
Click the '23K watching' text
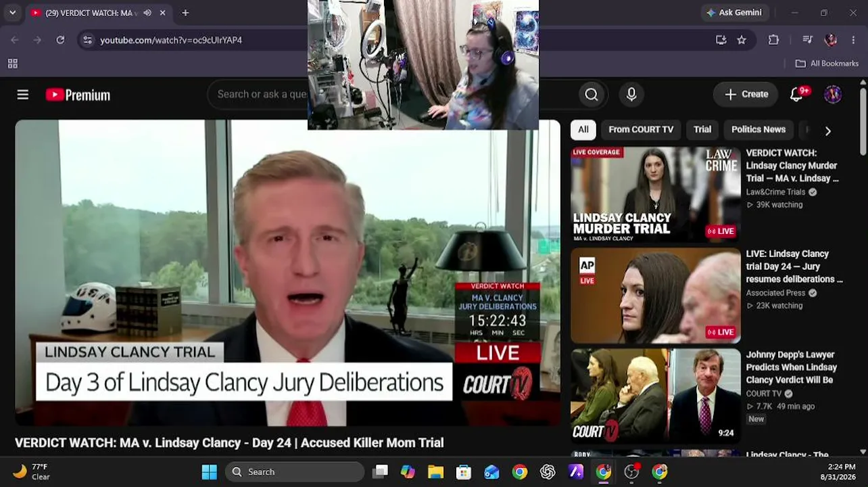[779, 306]
